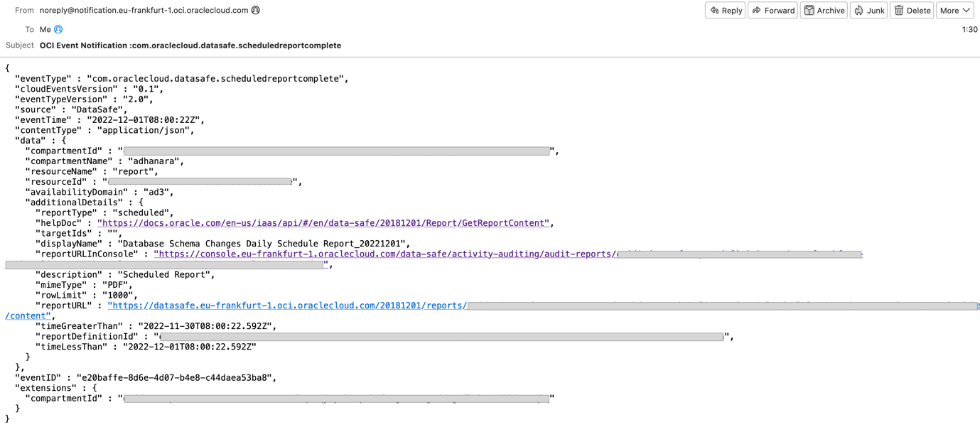Delete the email with the trash button
This screenshot has width=980, height=432.
pos(912,11)
